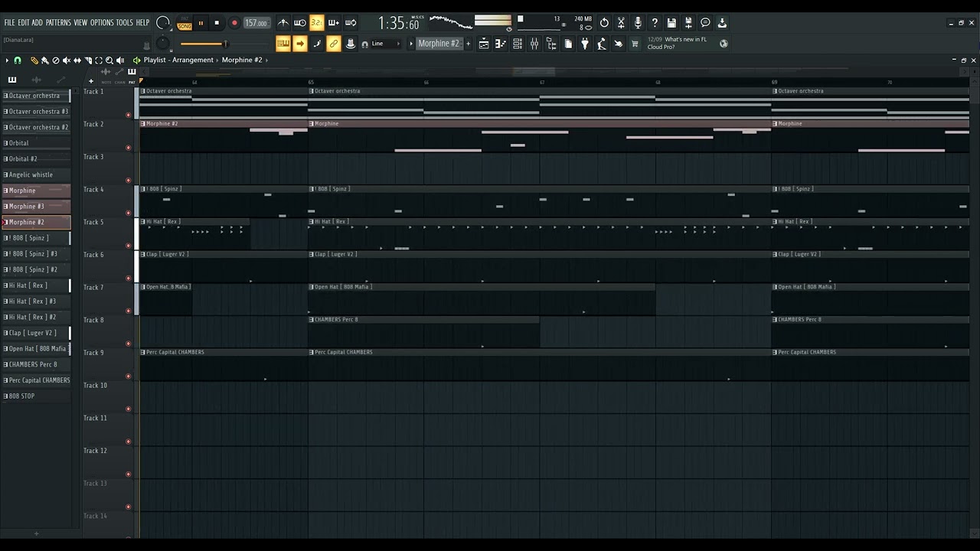
Task: Open the OPTIONS menu
Action: coord(102,23)
